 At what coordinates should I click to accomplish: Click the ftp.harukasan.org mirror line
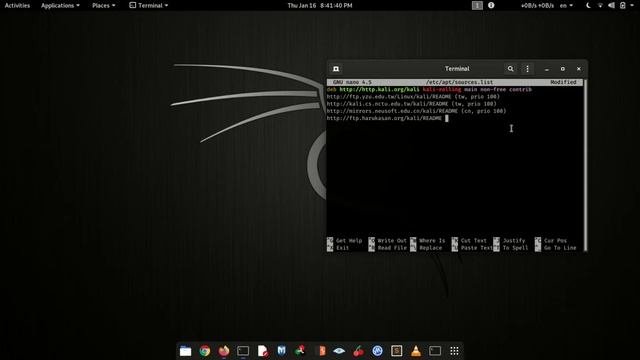(x=384, y=118)
